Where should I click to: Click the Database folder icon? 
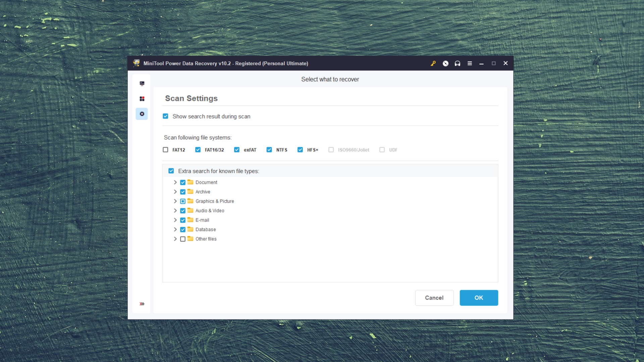click(x=191, y=229)
